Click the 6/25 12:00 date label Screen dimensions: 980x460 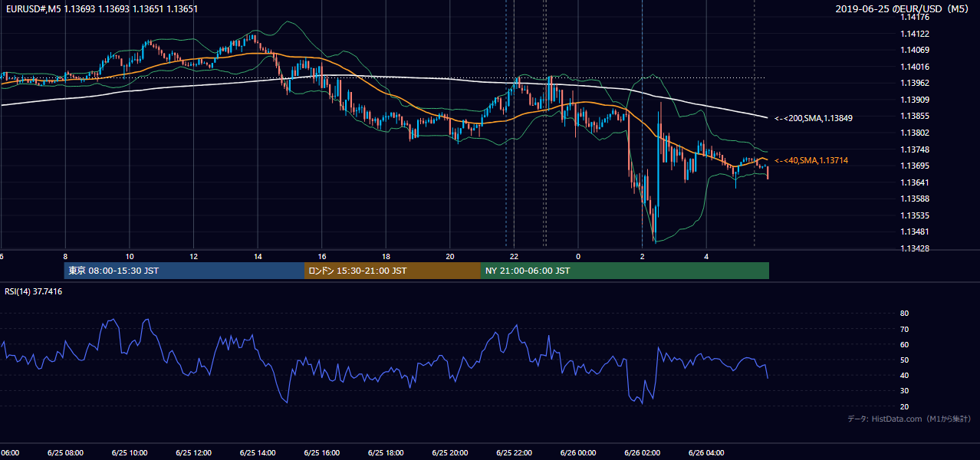[x=193, y=452]
